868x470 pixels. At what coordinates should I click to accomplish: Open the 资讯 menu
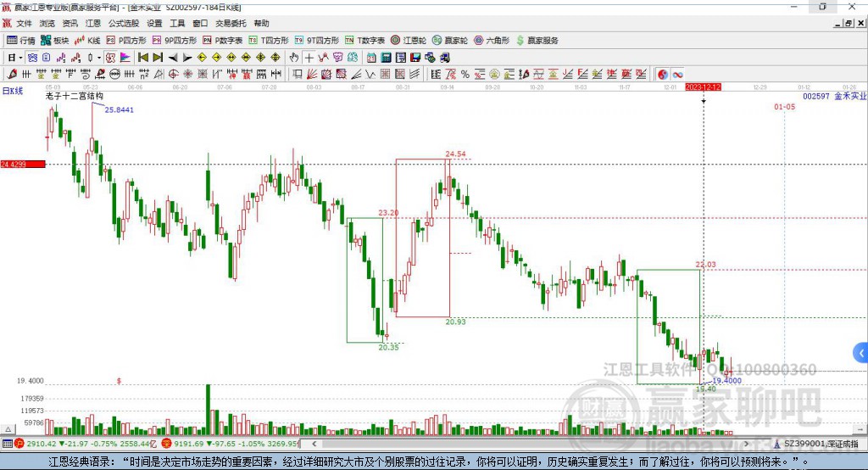[70, 23]
